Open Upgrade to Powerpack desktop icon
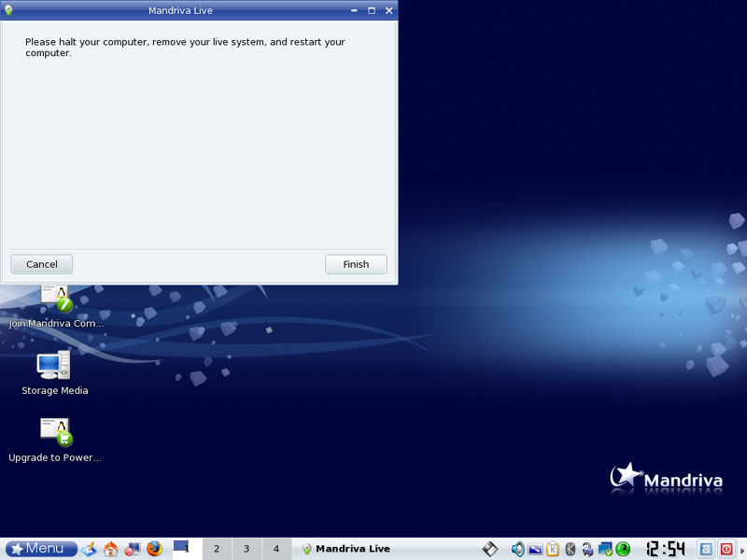The width and height of the screenshot is (747, 560). click(55, 433)
